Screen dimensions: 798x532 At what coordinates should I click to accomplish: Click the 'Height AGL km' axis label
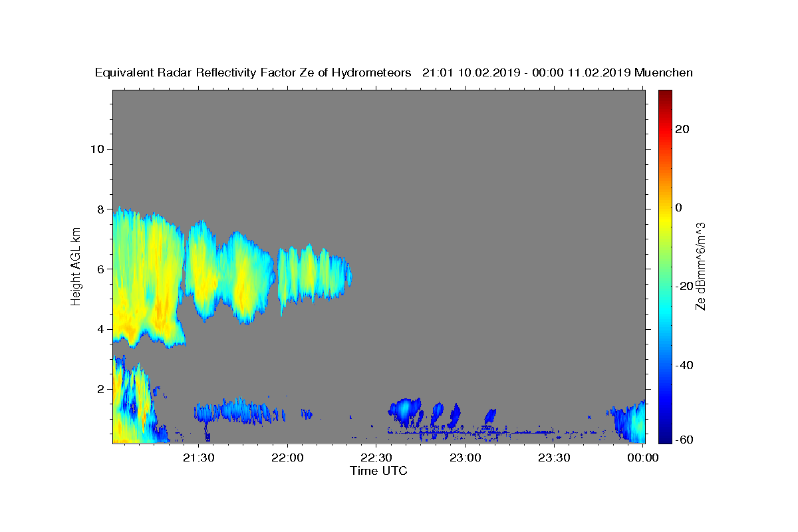click(76, 266)
